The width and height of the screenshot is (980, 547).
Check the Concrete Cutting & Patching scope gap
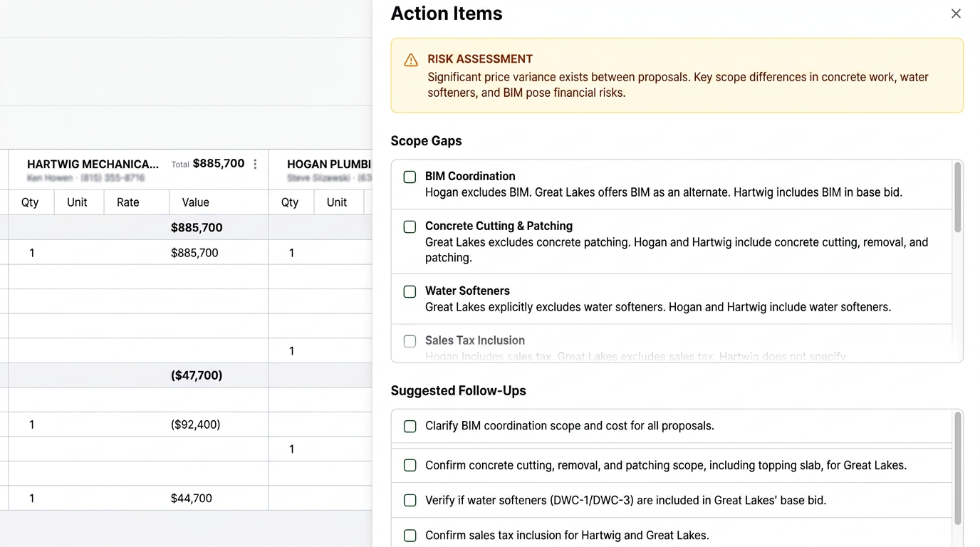[x=410, y=226]
